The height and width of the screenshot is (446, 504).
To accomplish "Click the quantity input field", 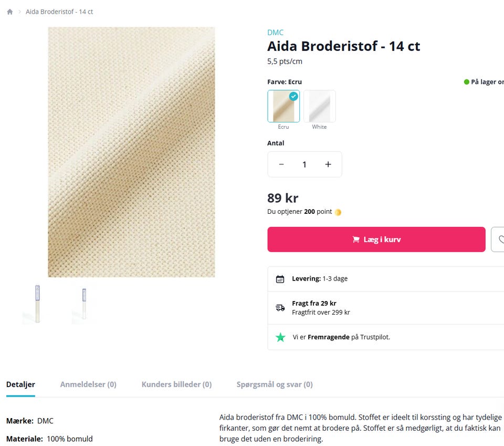I will point(304,164).
